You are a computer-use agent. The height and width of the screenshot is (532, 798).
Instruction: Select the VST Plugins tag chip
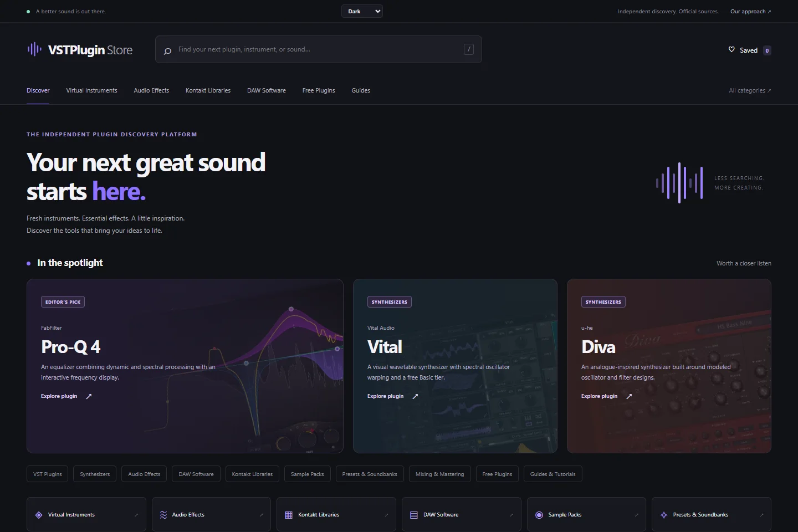(48, 474)
